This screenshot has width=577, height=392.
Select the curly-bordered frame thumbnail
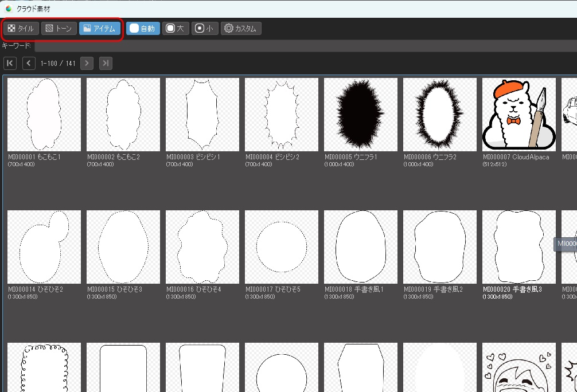(44, 367)
